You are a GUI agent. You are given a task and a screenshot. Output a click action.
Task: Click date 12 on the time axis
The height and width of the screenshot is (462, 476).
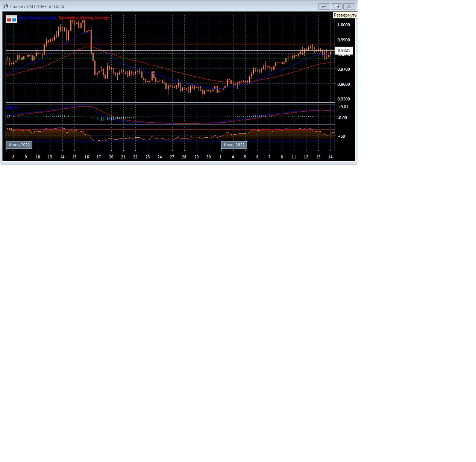306,157
